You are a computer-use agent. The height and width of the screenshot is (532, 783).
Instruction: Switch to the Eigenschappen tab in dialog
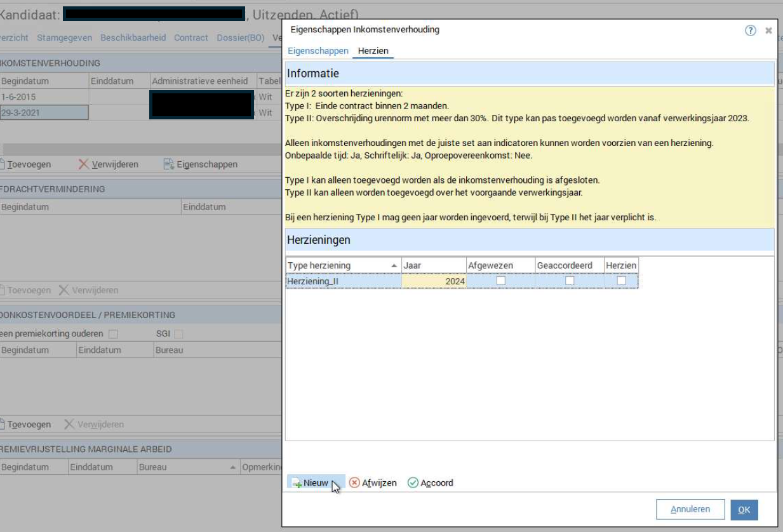pos(318,51)
